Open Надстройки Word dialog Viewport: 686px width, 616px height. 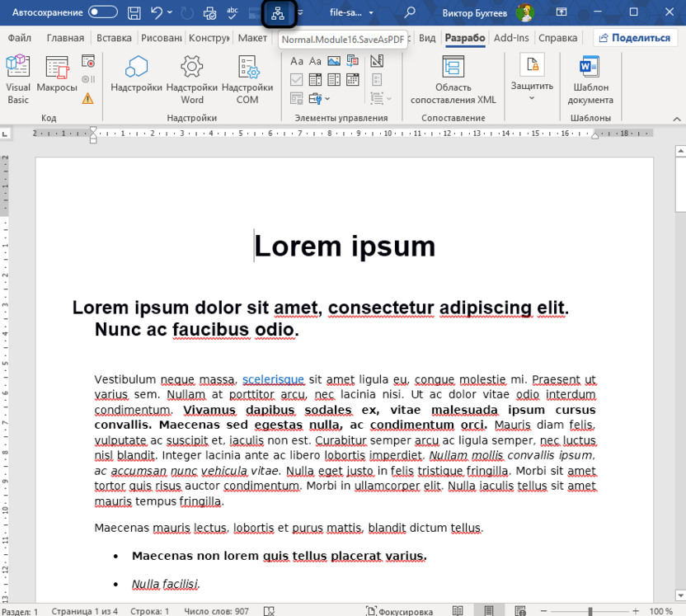click(191, 79)
